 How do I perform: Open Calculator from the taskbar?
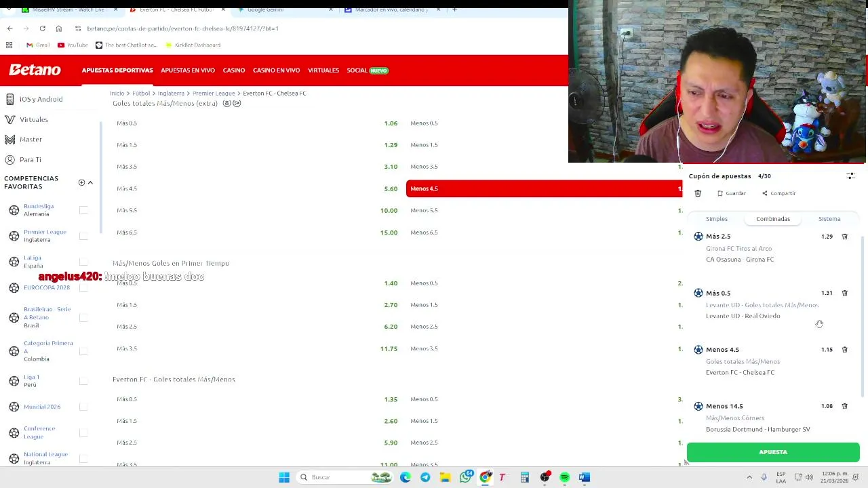[524, 477]
